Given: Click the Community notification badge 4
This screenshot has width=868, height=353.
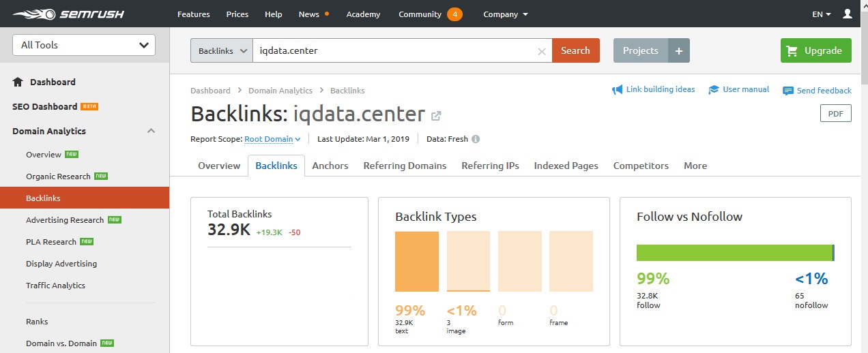Looking at the screenshot, I should 454,14.
